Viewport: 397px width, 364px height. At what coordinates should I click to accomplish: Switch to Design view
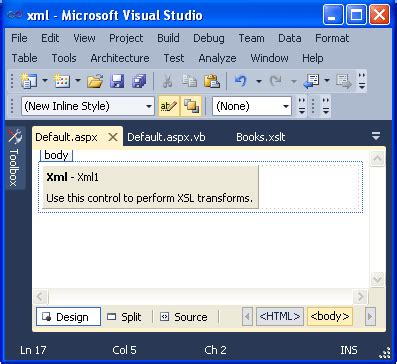pyautogui.click(x=68, y=317)
